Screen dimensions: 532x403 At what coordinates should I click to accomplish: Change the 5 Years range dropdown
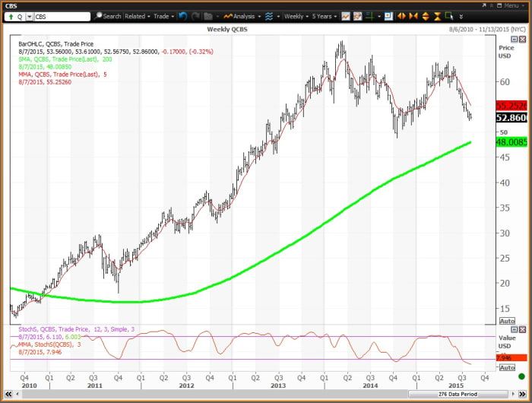324,16
